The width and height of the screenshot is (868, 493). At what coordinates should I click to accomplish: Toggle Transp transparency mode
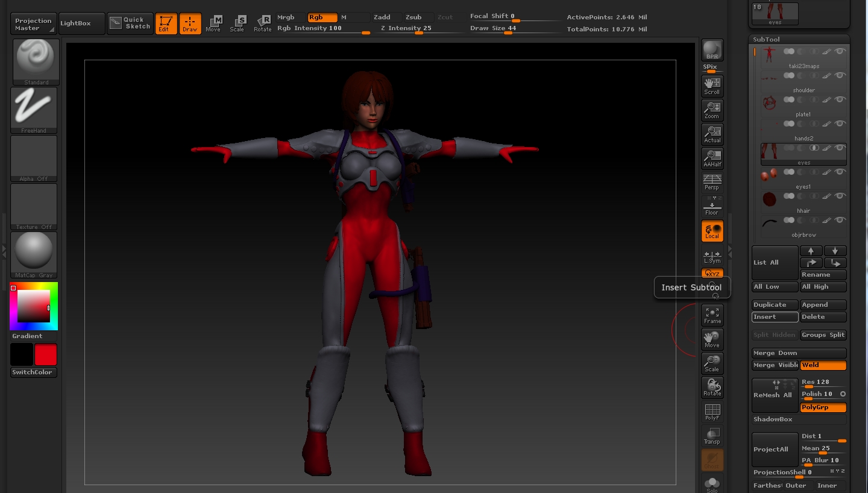[x=712, y=435]
